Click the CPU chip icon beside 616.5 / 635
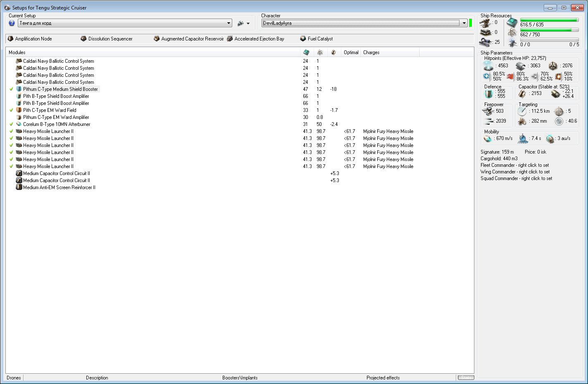The image size is (588, 384). [x=512, y=22]
